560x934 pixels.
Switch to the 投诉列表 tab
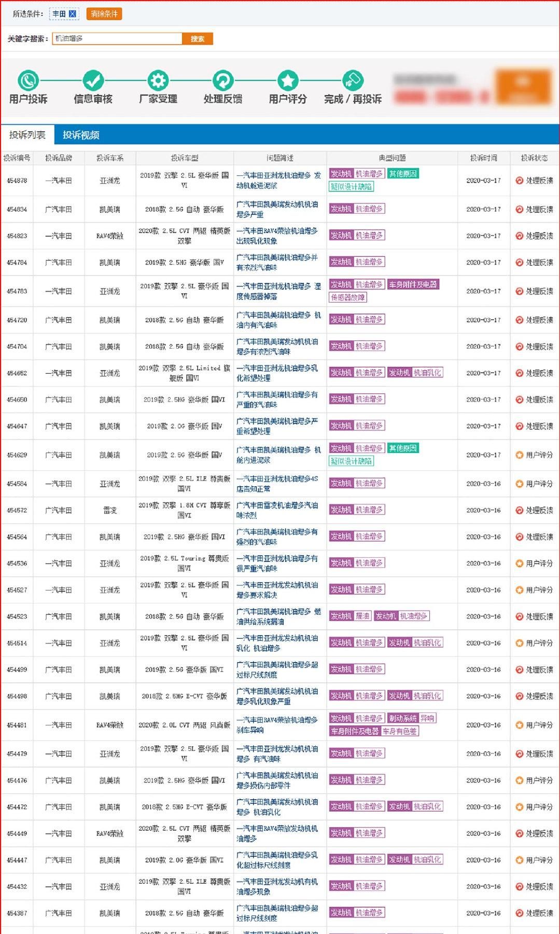pyautogui.click(x=27, y=135)
